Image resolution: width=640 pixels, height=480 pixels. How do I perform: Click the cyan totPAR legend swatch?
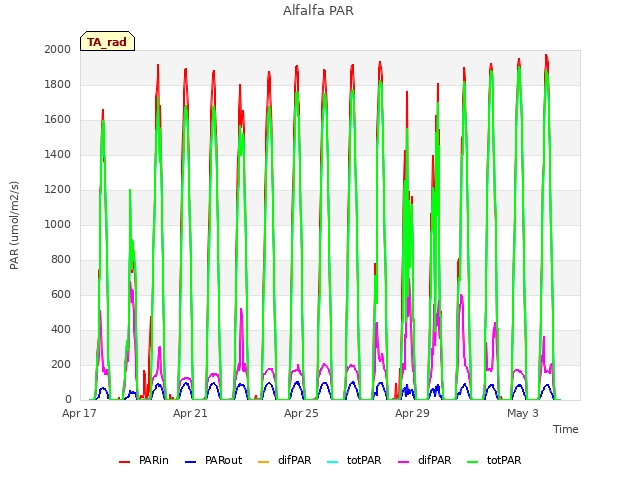tap(333, 462)
